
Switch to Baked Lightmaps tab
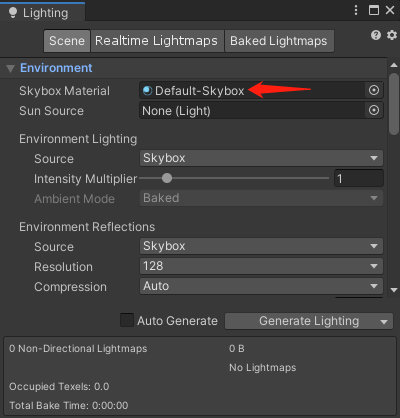pos(279,41)
